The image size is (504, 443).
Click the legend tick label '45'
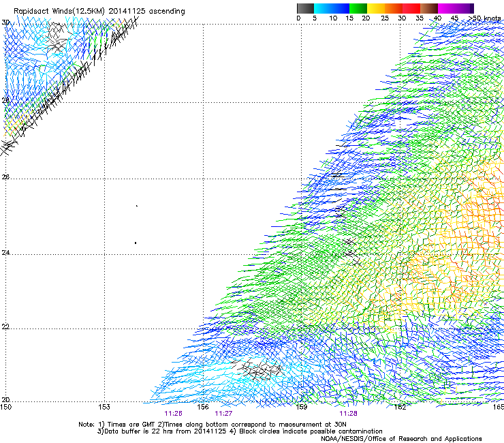[x=454, y=18]
